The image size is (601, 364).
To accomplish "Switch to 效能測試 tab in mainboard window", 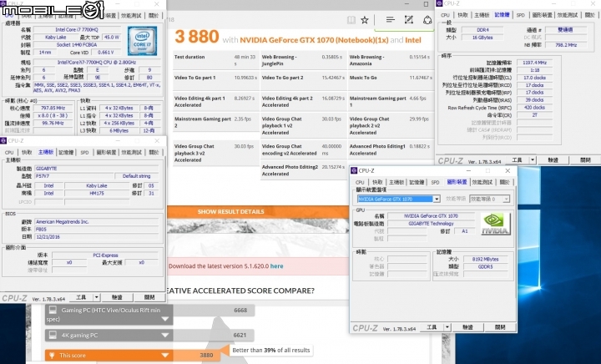I will pyautogui.click(x=132, y=153).
